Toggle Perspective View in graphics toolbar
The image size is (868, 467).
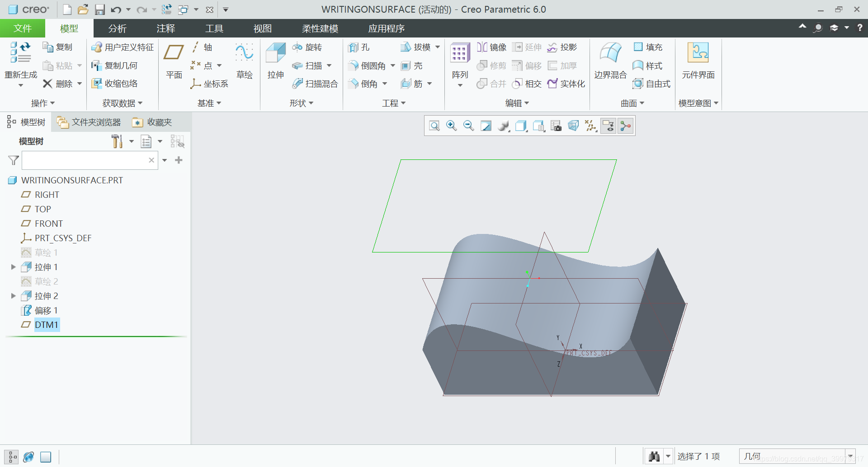pyautogui.click(x=573, y=126)
